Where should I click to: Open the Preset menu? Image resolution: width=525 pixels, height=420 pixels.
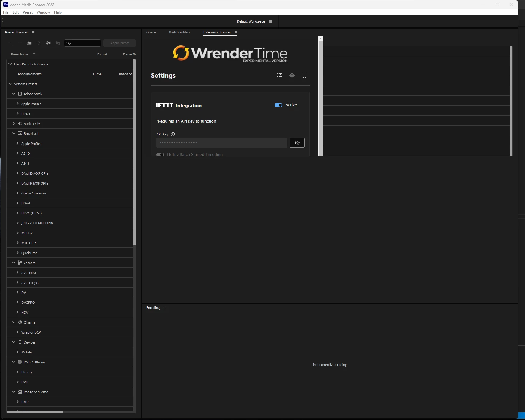(x=28, y=12)
